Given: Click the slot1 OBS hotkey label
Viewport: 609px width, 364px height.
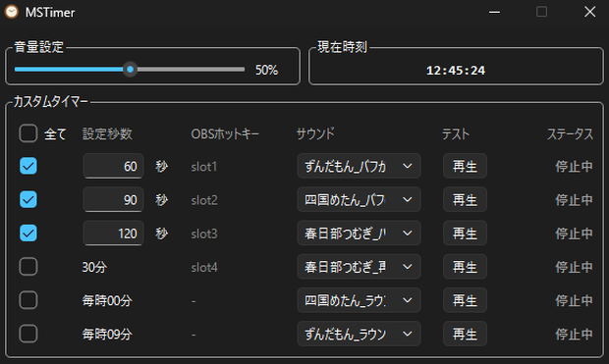Looking at the screenshot, I should (x=204, y=167).
